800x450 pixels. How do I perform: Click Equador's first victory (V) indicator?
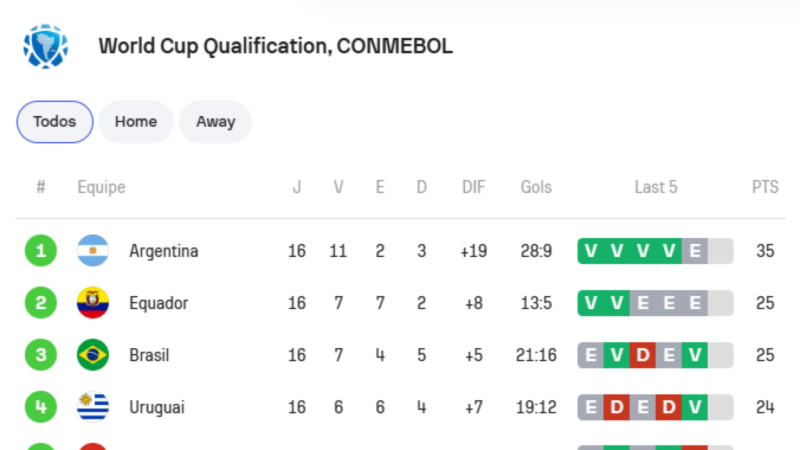coord(590,303)
